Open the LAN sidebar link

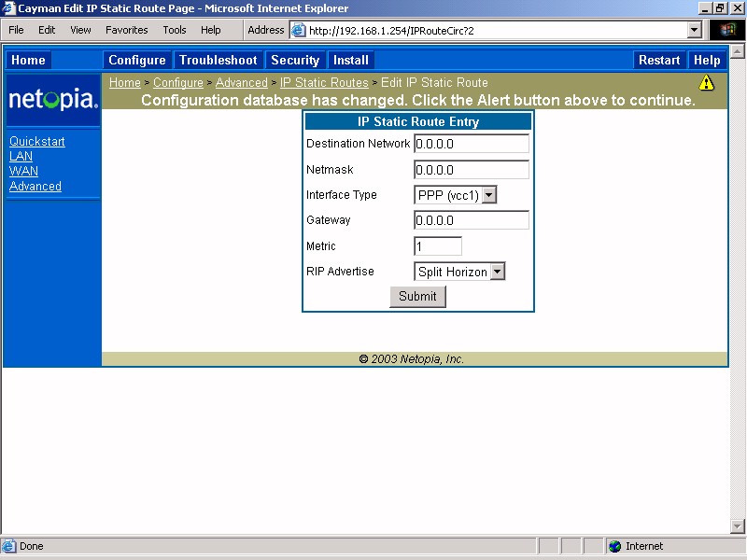(x=21, y=156)
